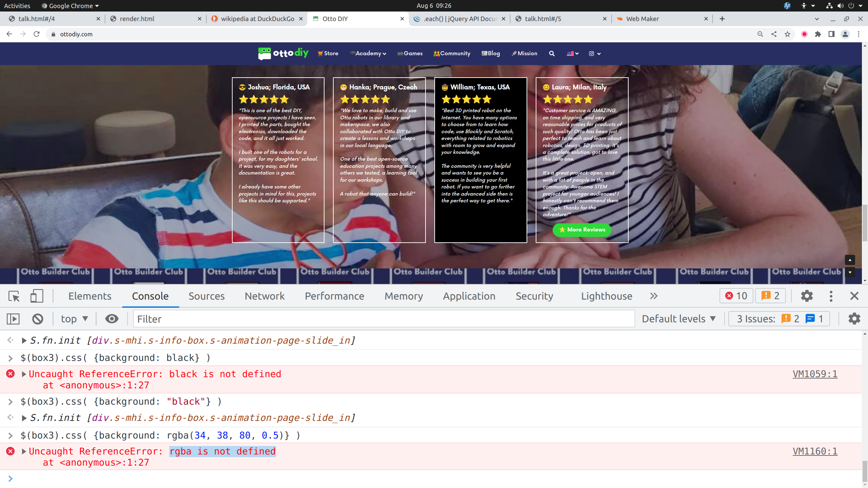Image resolution: width=868 pixels, height=488 pixels.
Task: Click the console Filter input field
Action: pyautogui.click(x=383, y=319)
